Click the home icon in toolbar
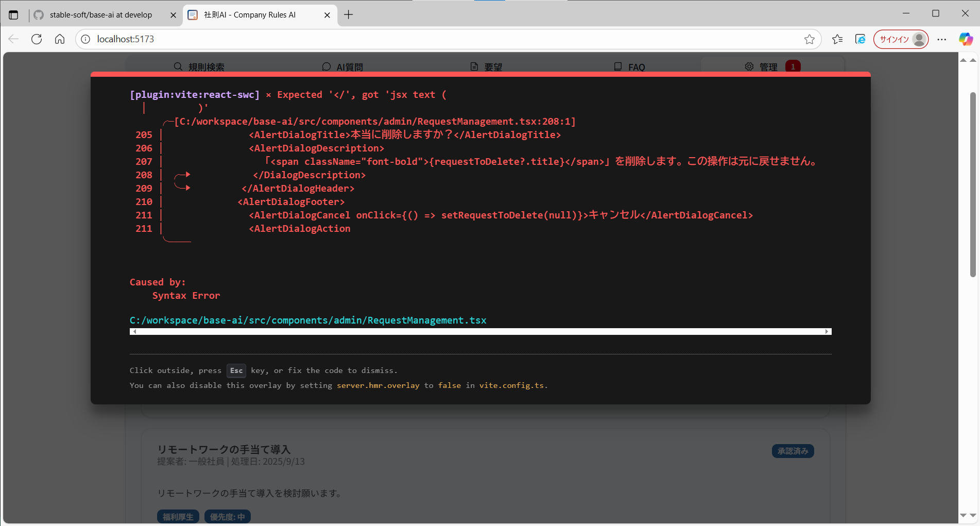980x526 pixels. pos(60,39)
